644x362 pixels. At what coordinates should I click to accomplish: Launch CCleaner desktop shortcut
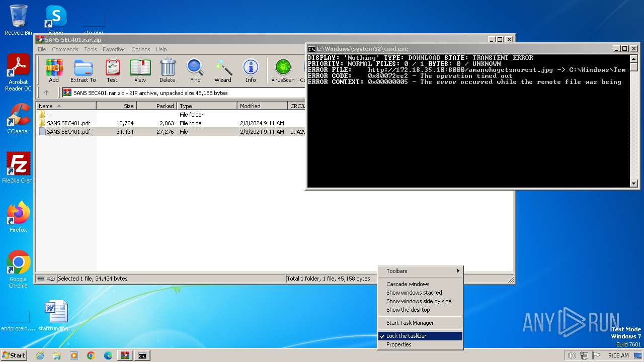click(x=18, y=118)
